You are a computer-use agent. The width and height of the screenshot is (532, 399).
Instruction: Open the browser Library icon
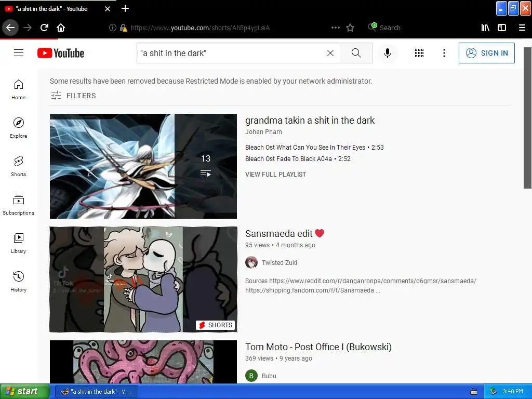pyautogui.click(x=485, y=28)
